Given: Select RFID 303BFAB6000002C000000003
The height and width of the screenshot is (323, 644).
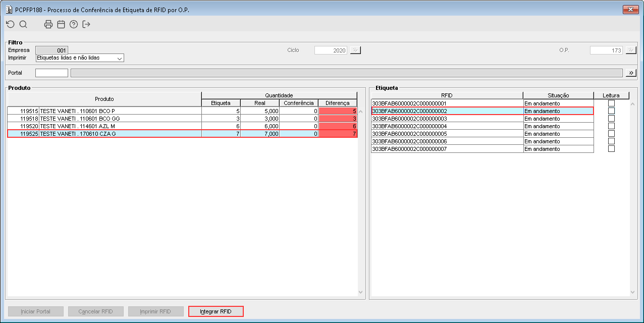Looking at the screenshot, I should [447, 119].
